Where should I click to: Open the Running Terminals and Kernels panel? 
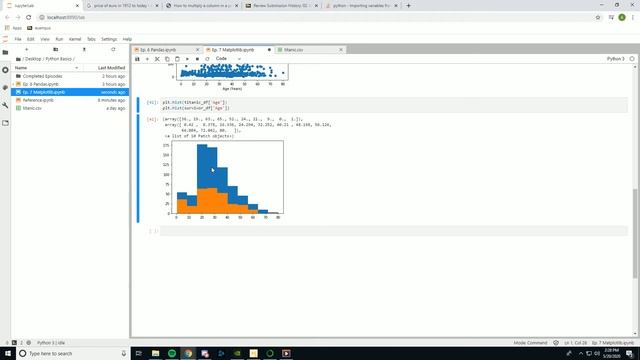point(5,70)
